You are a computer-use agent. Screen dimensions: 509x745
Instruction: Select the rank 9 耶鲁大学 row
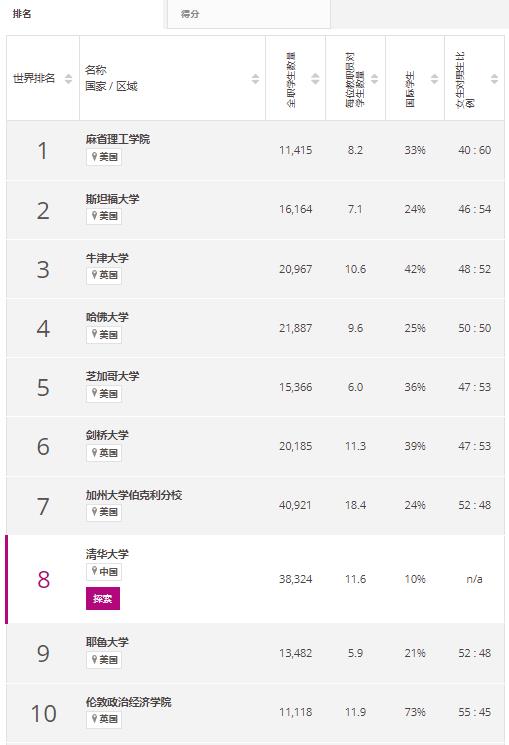point(255,653)
